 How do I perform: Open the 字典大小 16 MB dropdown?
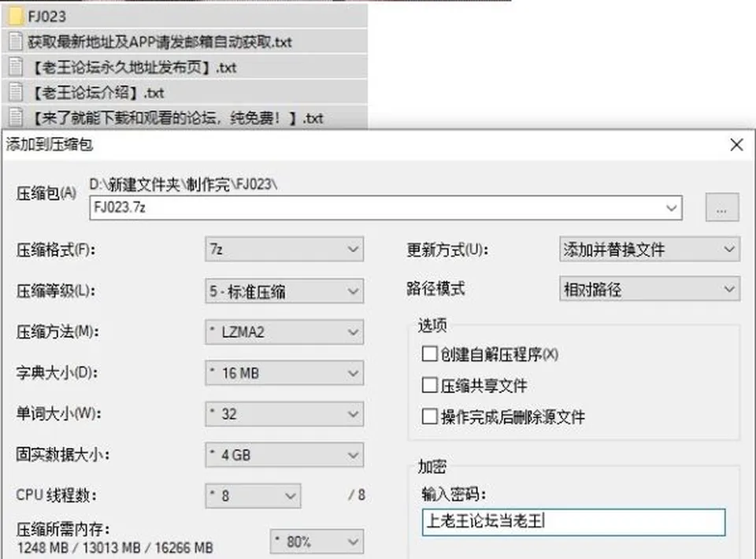284,373
